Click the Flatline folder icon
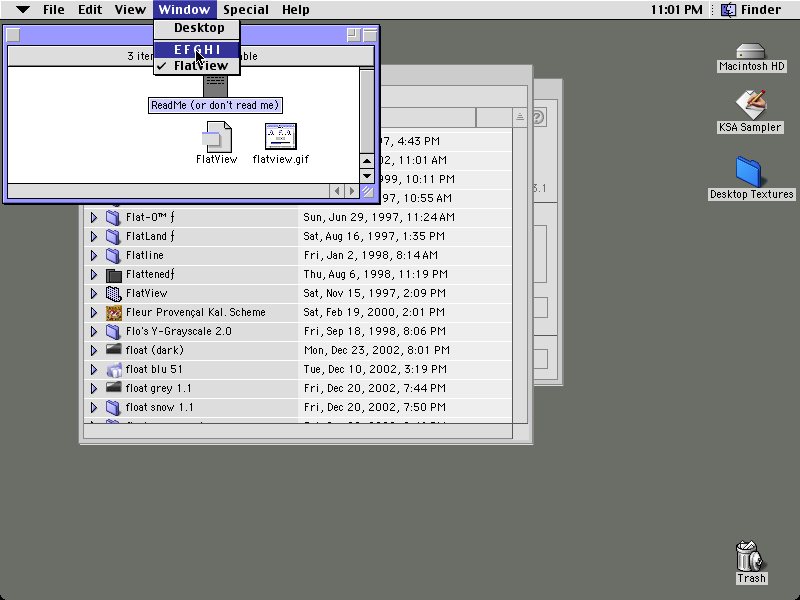The image size is (800, 600). pyautogui.click(x=113, y=255)
